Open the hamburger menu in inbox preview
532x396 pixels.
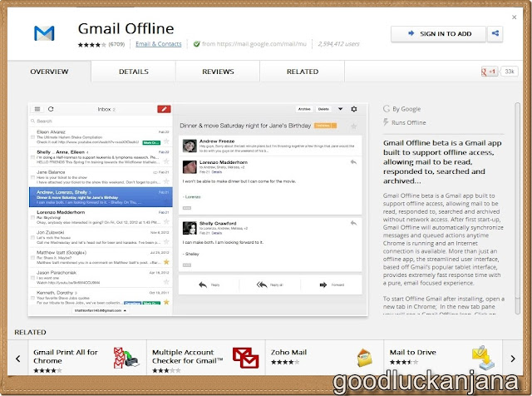pyautogui.click(x=37, y=109)
